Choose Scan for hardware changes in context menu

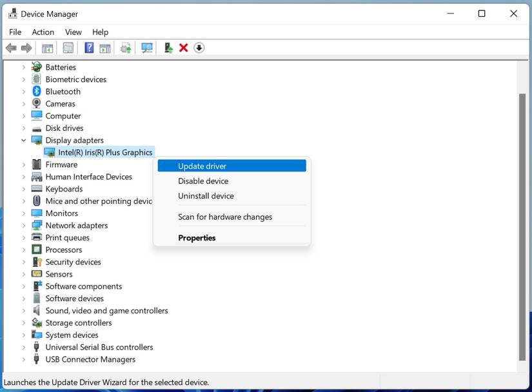(x=232, y=217)
